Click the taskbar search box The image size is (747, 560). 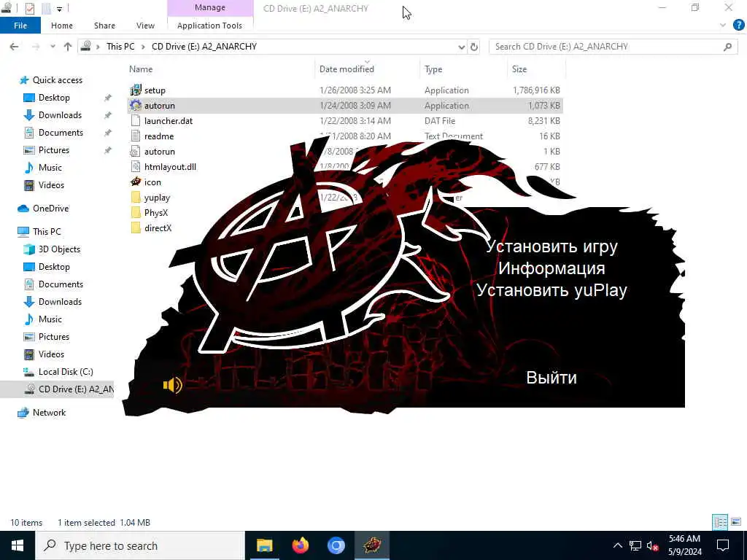(140, 545)
